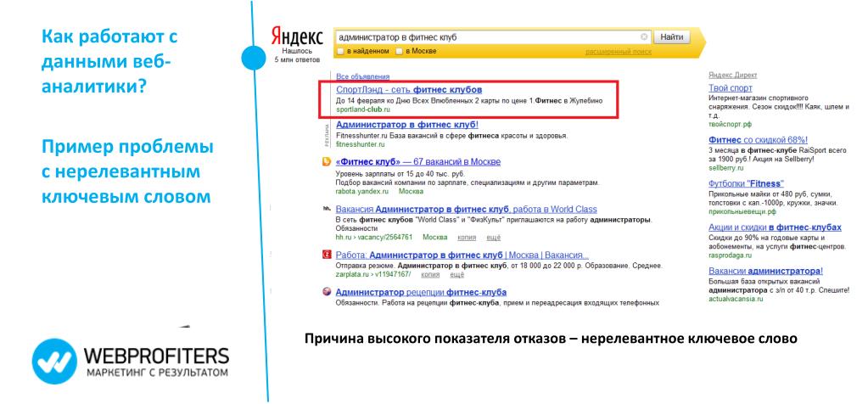The width and height of the screenshot is (868, 404).
Task: Click the red zarplata favicon beside Работа result
Action: pos(327,255)
